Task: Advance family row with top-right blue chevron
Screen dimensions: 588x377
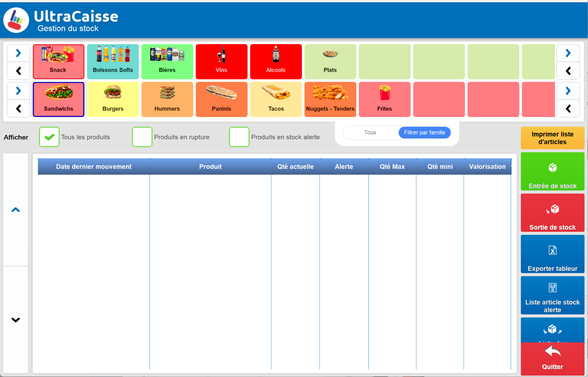Action: coord(568,53)
